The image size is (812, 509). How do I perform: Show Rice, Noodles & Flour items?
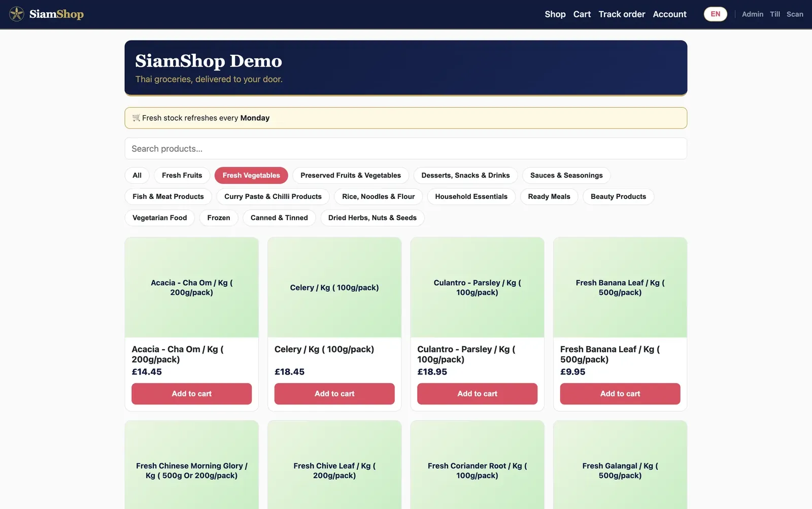(x=378, y=197)
